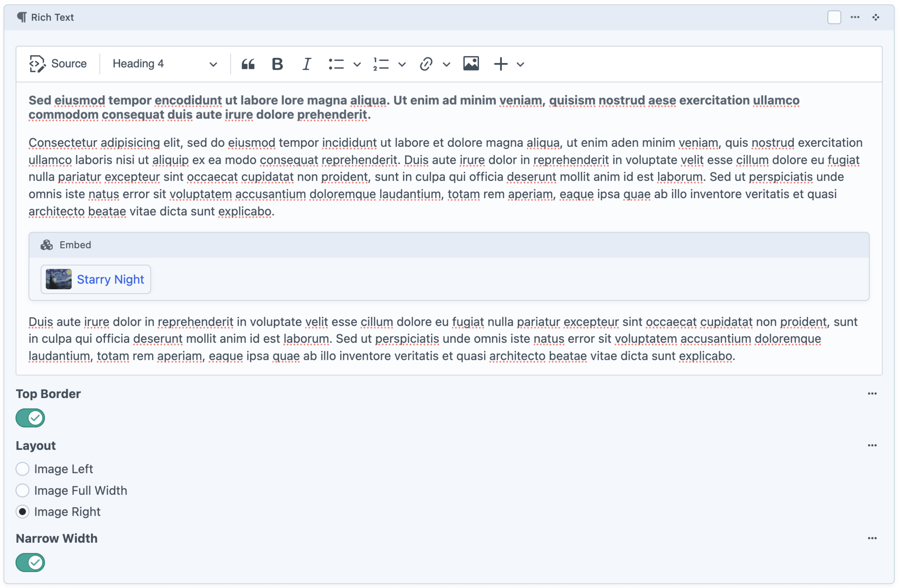Click the move block icon in header
This screenshot has width=900, height=588.
(876, 17)
